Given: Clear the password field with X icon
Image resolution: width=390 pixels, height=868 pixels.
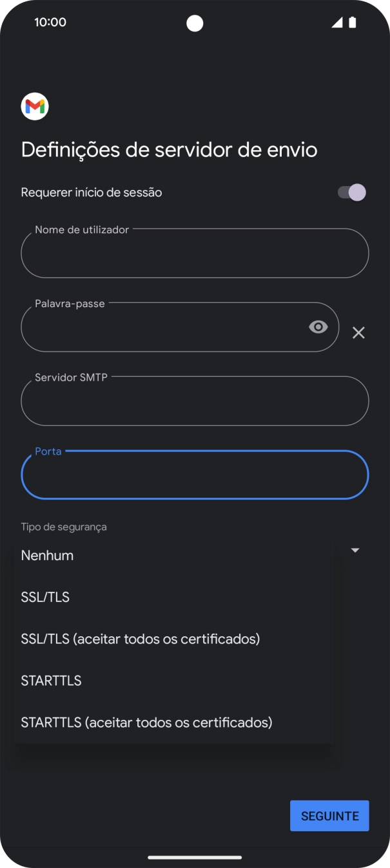Looking at the screenshot, I should coord(358,332).
